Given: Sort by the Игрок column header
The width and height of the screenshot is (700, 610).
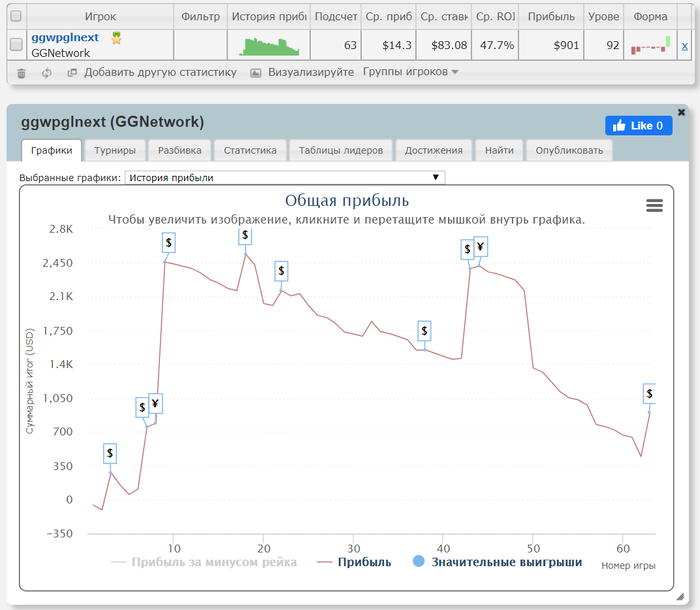Looking at the screenshot, I should click(100, 17).
